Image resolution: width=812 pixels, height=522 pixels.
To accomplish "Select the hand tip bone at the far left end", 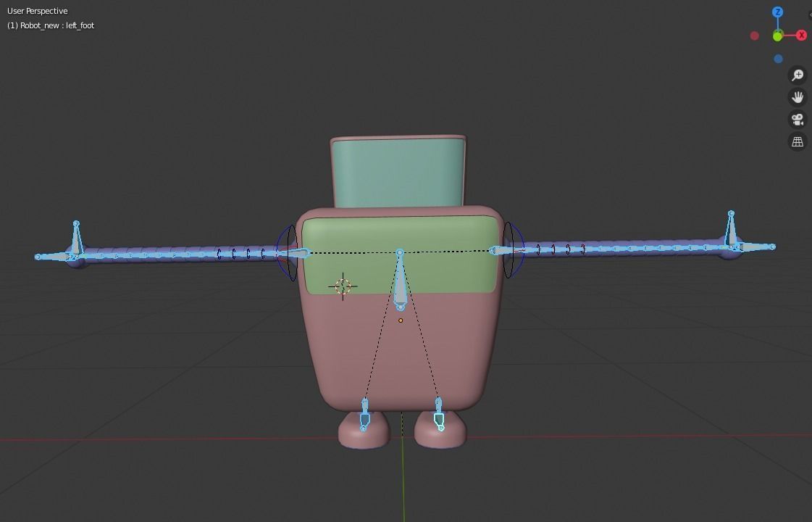I will point(54,256).
